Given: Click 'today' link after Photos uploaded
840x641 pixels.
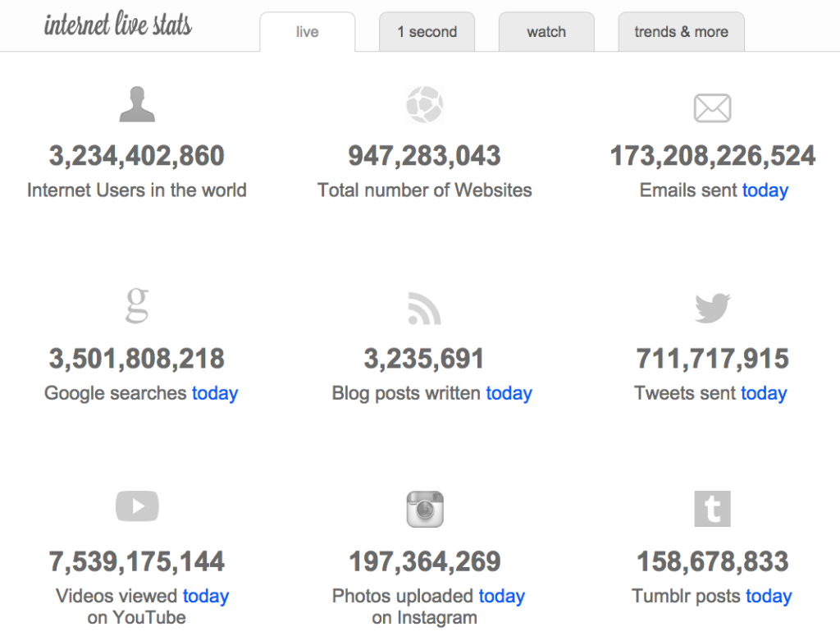Looking at the screenshot, I should coord(501,596).
